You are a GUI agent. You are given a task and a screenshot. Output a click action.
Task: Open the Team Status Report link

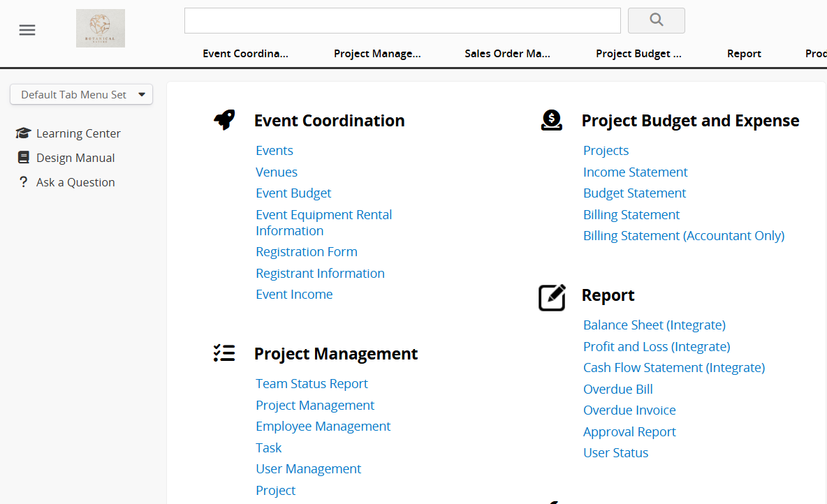(x=312, y=383)
